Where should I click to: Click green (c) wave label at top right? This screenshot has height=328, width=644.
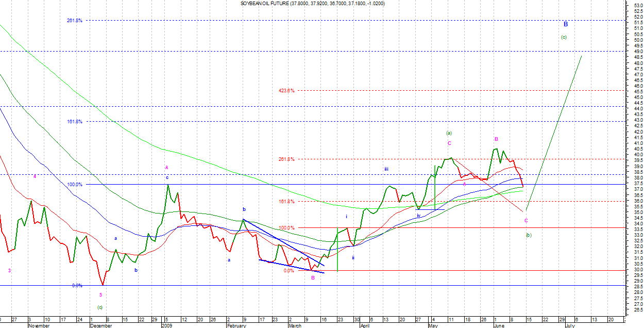[x=564, y=37]
